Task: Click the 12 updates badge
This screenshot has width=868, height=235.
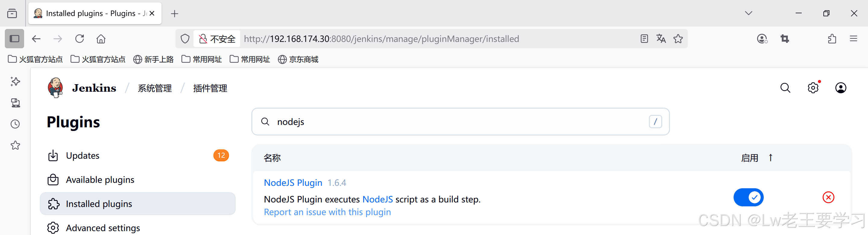Action: tap(221, 155)
